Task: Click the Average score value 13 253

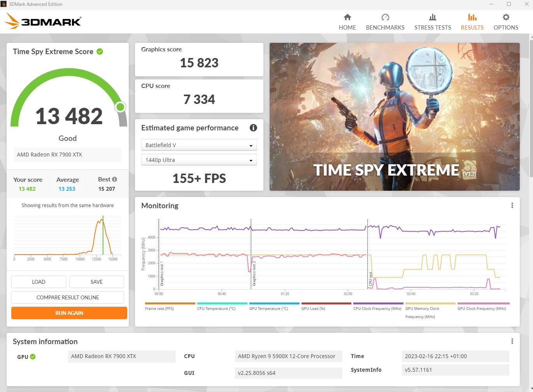Action: [x=67, y=189]
